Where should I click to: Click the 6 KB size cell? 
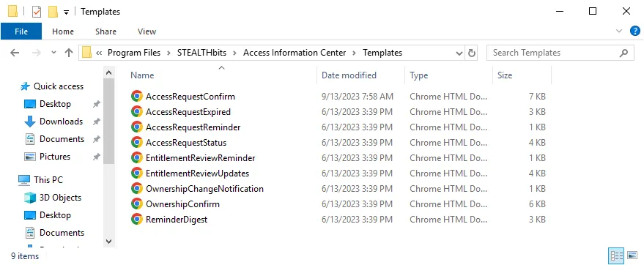(x=537, y=204)
